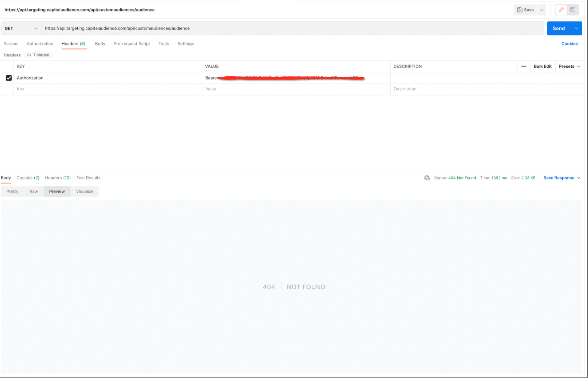Viewport: 588px width, 378px height.
Task: Show the 7 hidden headers via eye toggle
Action: [38, 55]
